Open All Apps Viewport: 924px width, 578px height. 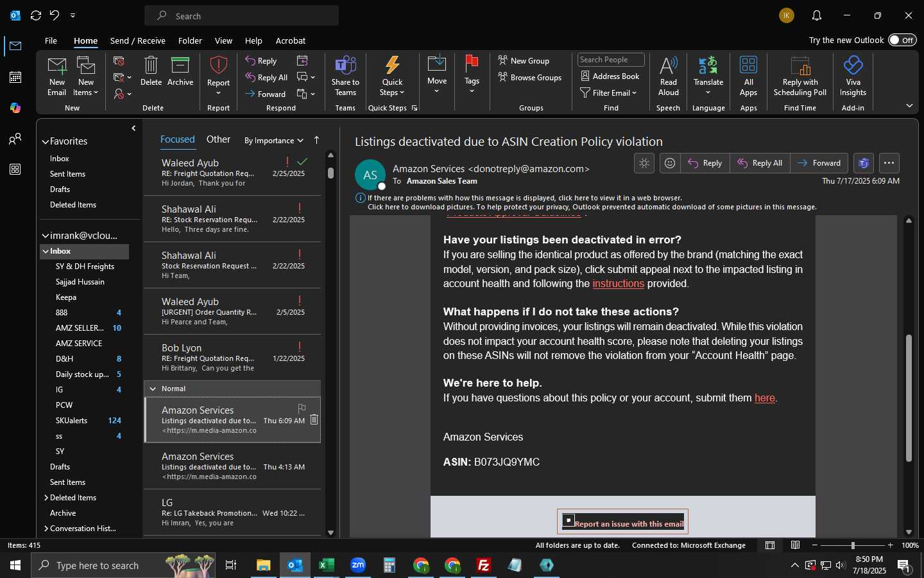748,76
